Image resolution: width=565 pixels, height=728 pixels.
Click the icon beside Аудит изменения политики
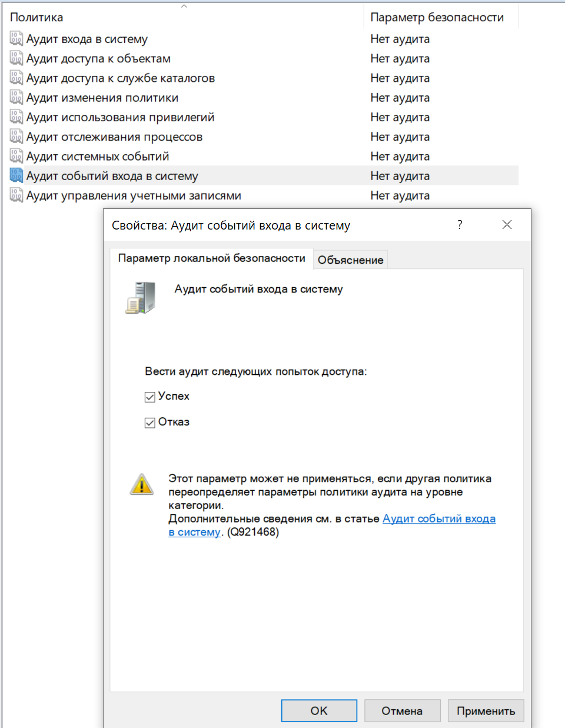(16, 98)
